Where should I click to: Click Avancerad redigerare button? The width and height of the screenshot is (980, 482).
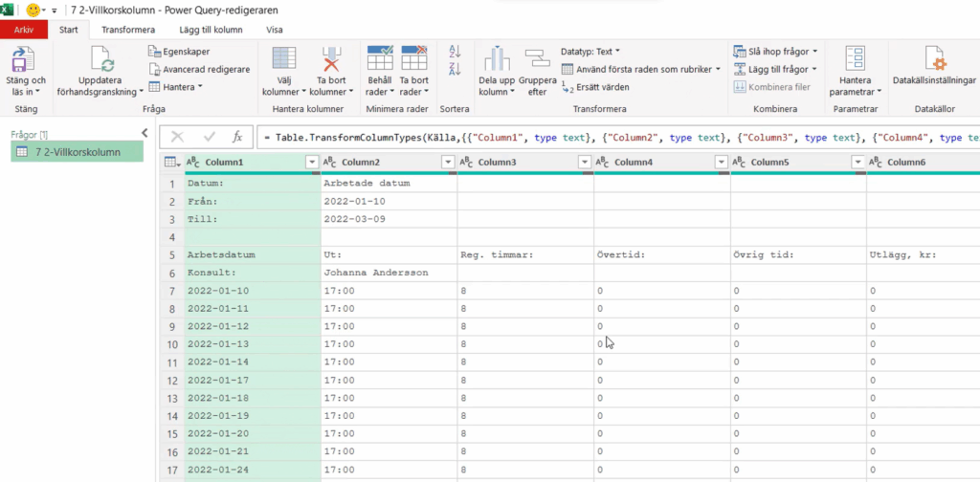tap(199, 69)
